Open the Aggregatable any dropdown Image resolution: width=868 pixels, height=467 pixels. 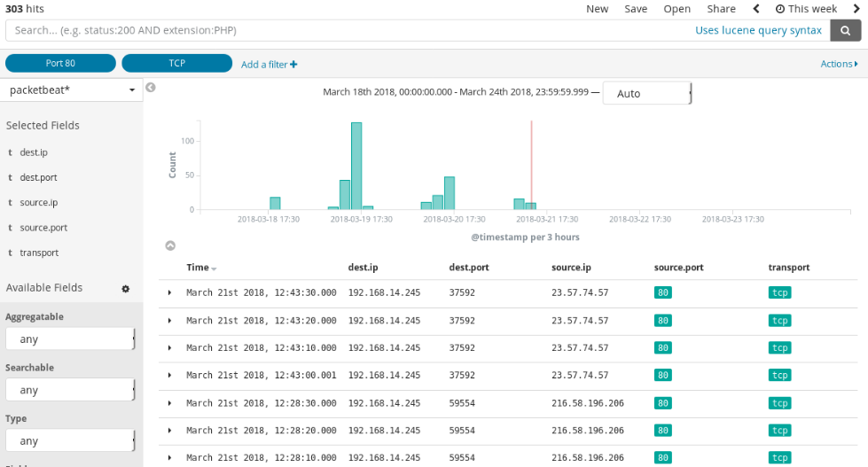[69, 339]
